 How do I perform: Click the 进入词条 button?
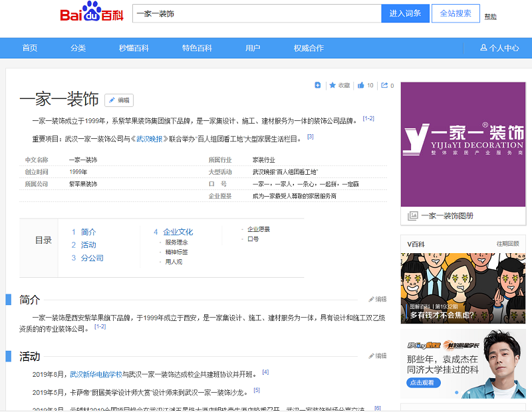(x=405, y=13)
